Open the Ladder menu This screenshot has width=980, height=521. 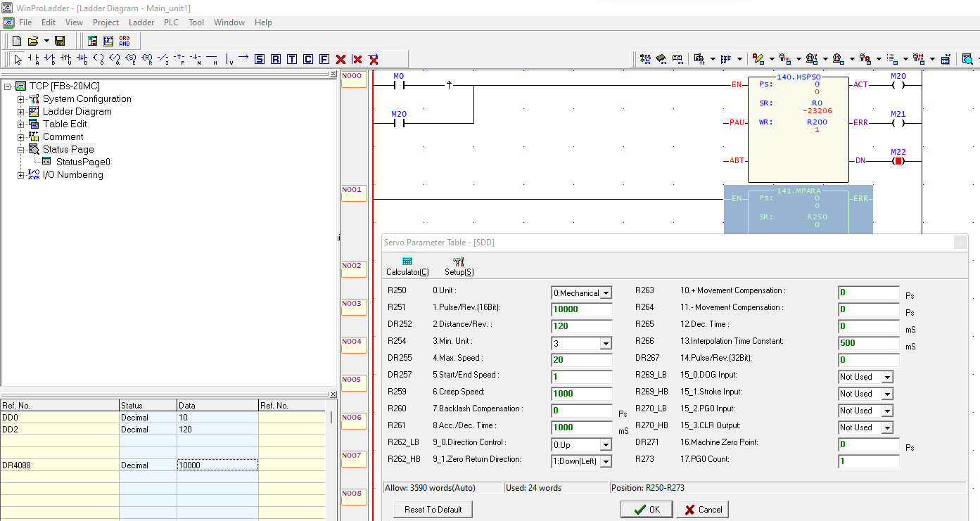point(141,22)
